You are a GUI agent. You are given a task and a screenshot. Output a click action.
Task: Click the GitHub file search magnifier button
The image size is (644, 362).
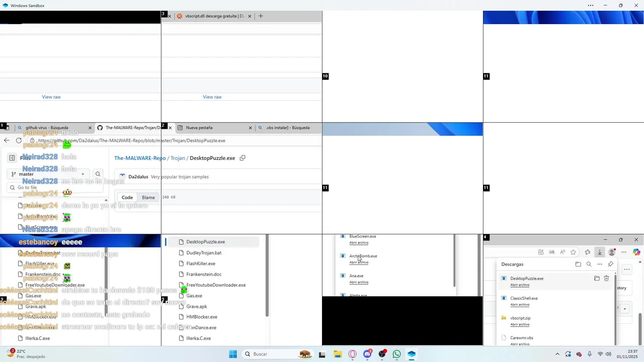coord(98,174)
